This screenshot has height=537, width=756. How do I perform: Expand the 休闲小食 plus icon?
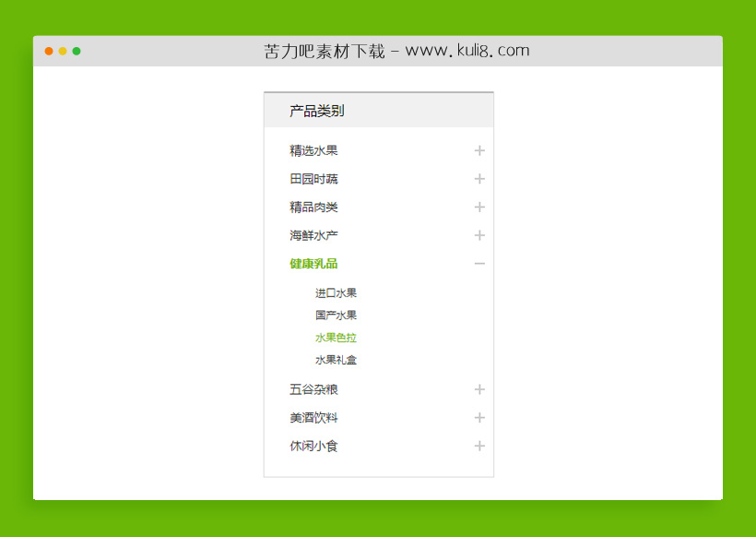479,446
